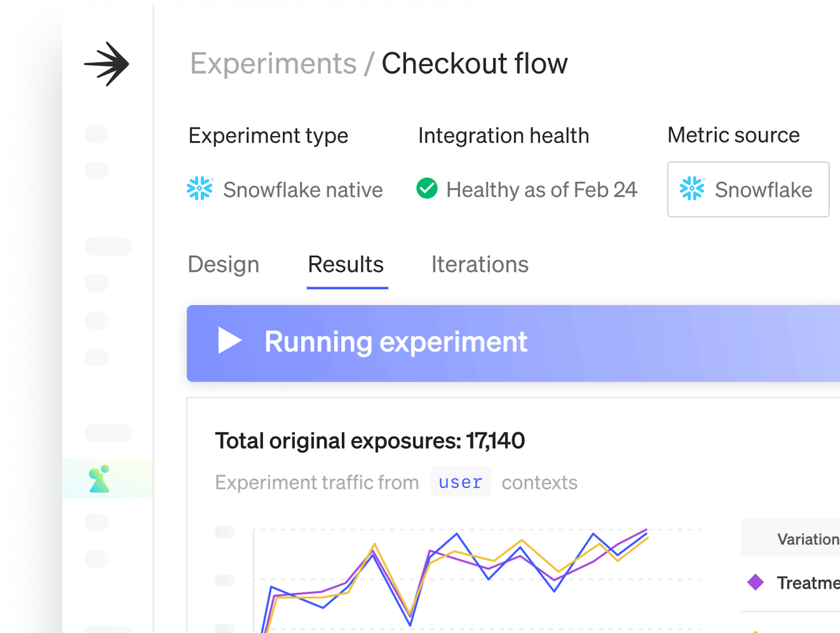Click the Running experiment banner

396,342
